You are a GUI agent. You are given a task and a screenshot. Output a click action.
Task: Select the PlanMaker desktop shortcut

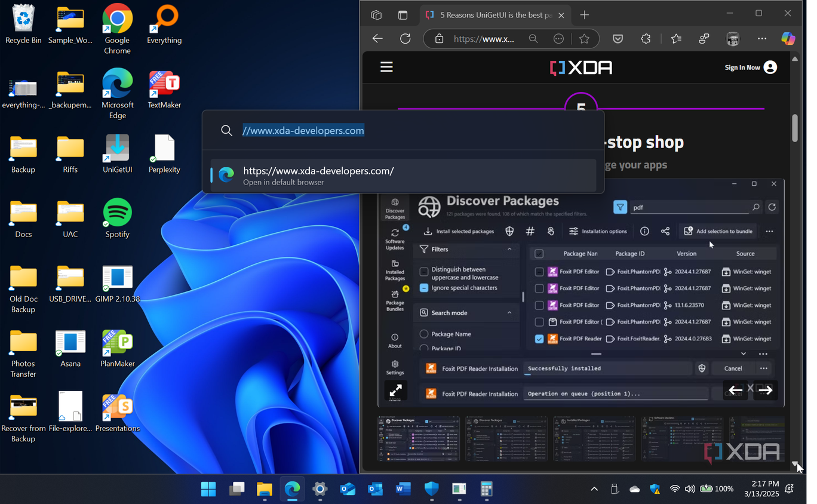click(x=117, y=348)
